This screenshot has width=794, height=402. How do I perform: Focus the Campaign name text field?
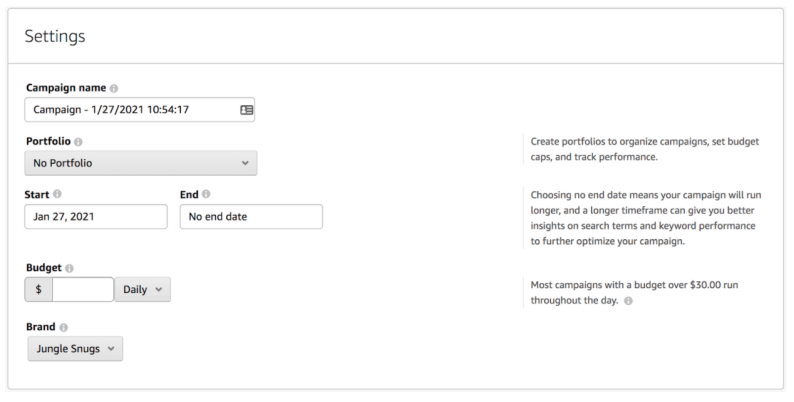(x=130, y=109)
